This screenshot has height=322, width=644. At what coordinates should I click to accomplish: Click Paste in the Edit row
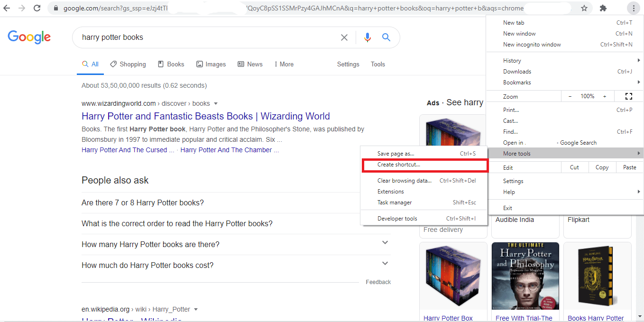[630, 167]
